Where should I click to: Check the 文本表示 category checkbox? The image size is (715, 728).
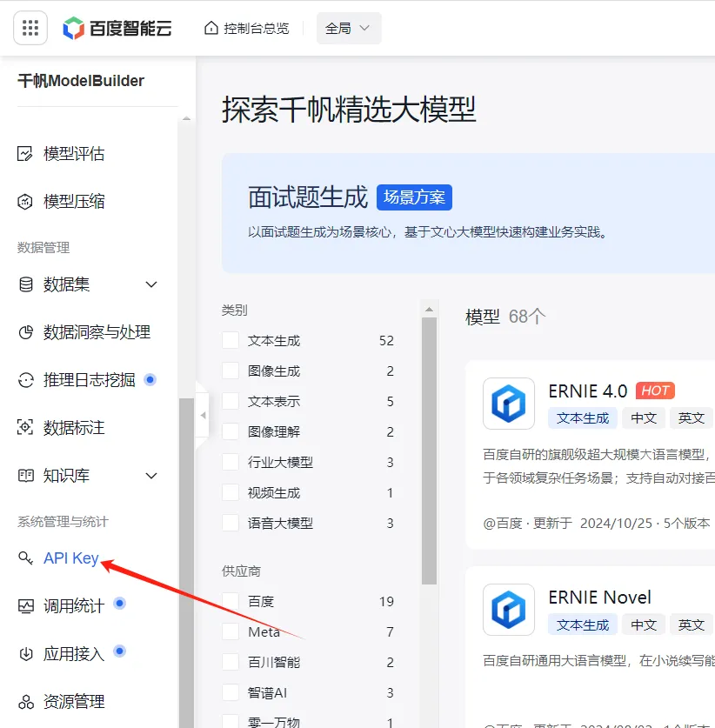231,401
